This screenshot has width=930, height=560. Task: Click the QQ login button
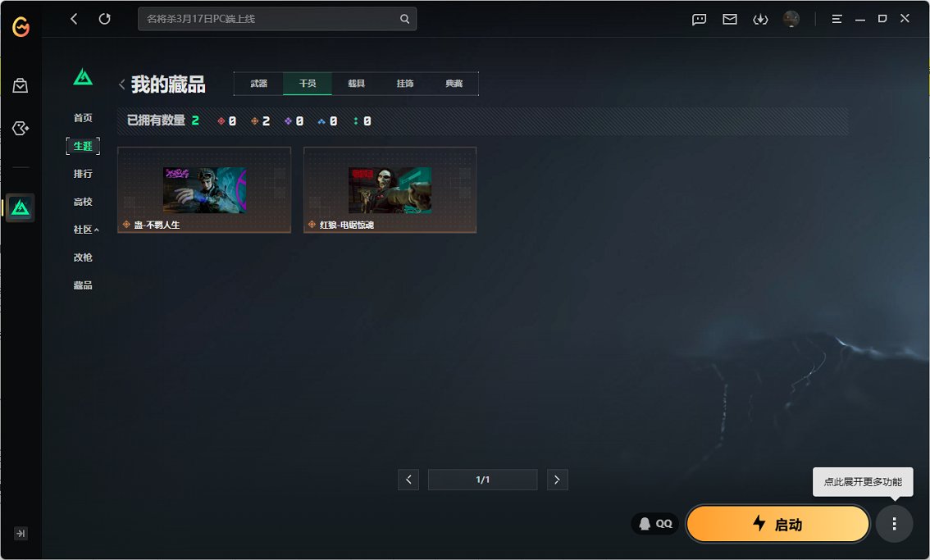tap(655, 523)
